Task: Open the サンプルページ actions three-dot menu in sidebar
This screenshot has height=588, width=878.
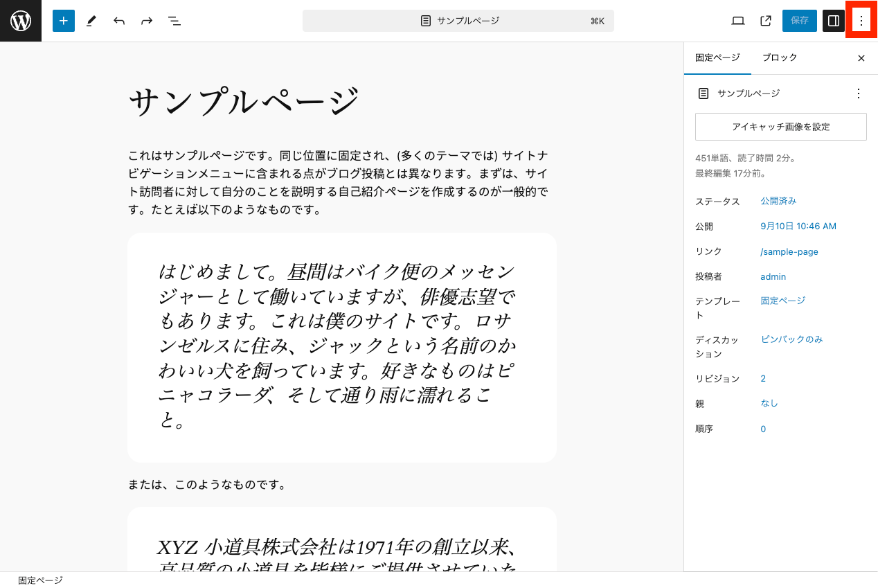Action: [x=859, y=93]
